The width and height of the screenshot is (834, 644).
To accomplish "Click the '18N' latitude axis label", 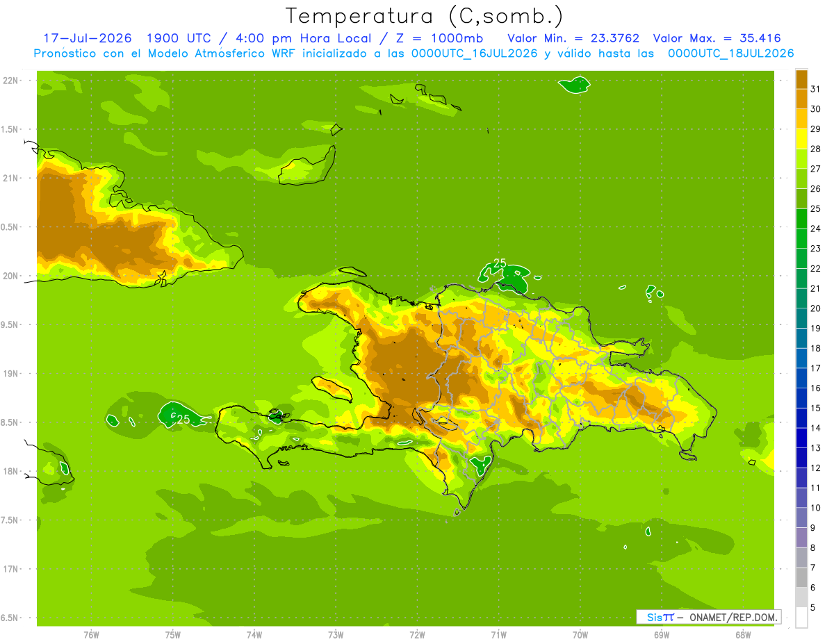I will (12, 472).
